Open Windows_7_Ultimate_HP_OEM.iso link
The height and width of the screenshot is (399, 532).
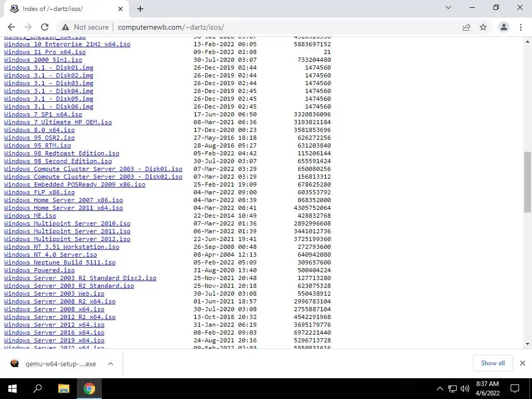pos(58,122)
